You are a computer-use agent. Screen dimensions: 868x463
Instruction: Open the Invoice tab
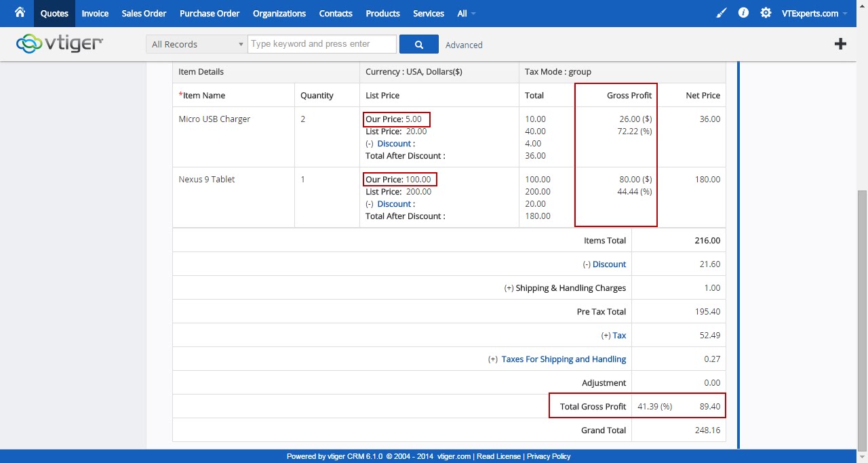[x=95, y=14]
